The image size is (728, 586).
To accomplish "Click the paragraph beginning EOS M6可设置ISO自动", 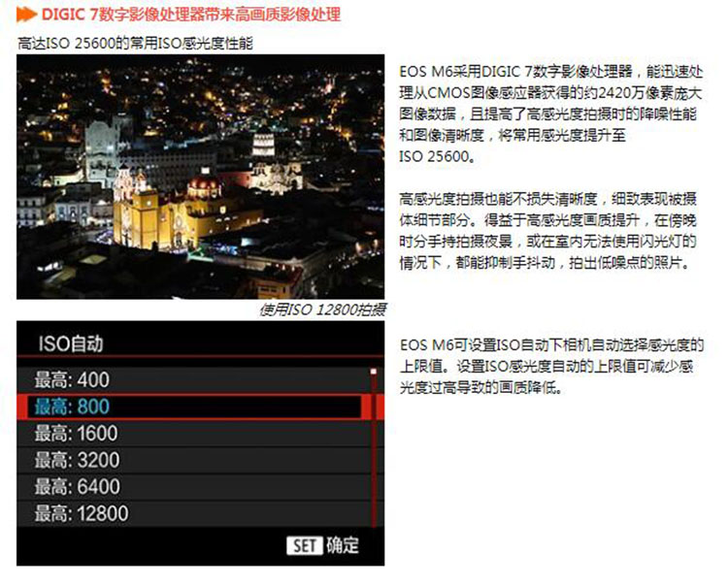I will click(x=550, y=366).
